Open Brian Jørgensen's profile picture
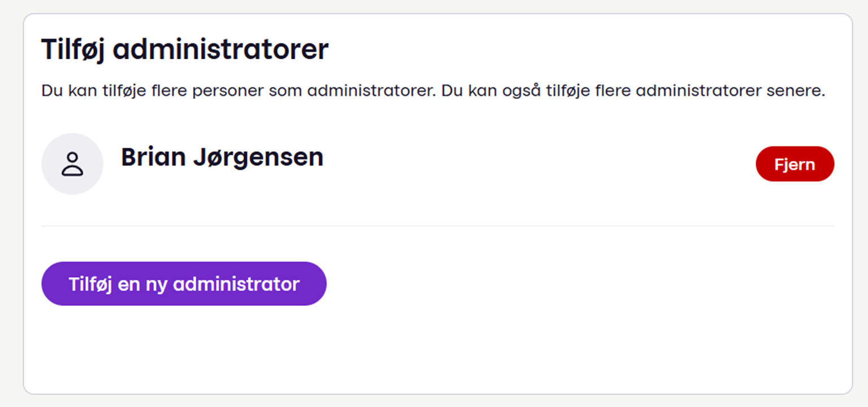Viewport: 868px width, 407px height. tap(72, 164)
